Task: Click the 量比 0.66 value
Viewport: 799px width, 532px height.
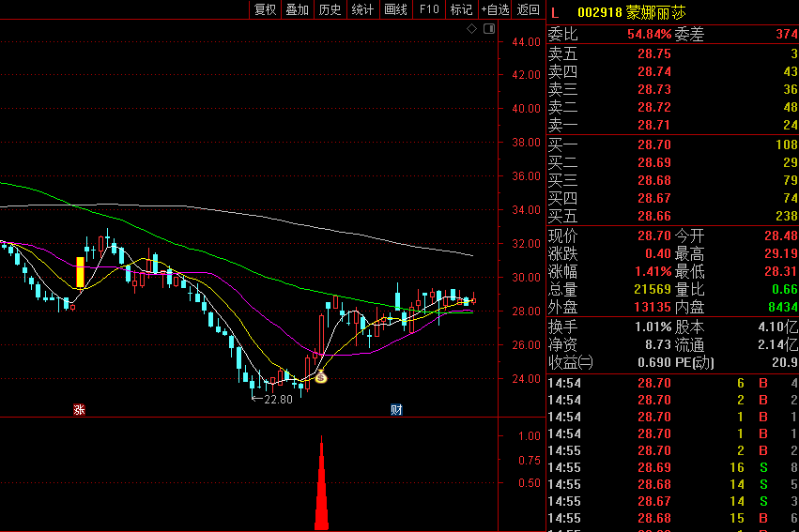Action: click(785, 290)
